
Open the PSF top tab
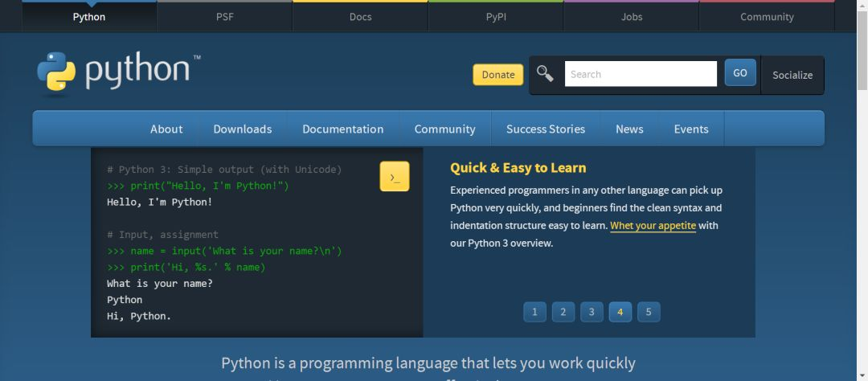point(225,17)
